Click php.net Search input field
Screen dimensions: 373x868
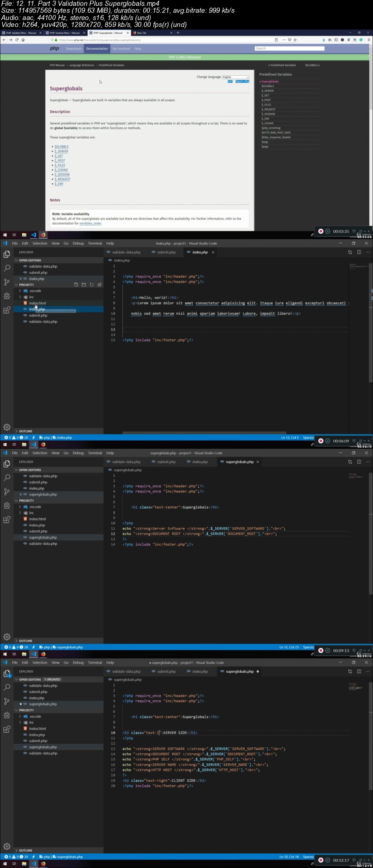[x=289, y=48]
